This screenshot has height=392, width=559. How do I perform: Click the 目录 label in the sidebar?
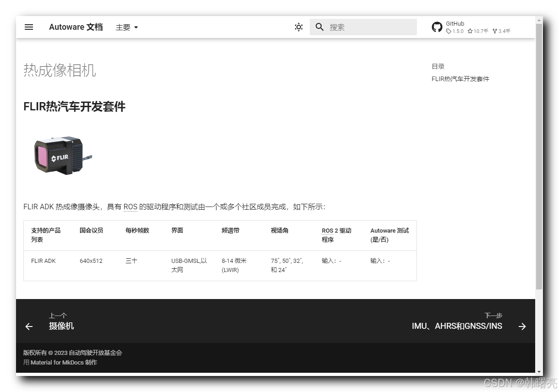pyautogui.click(x=438, y=66)
